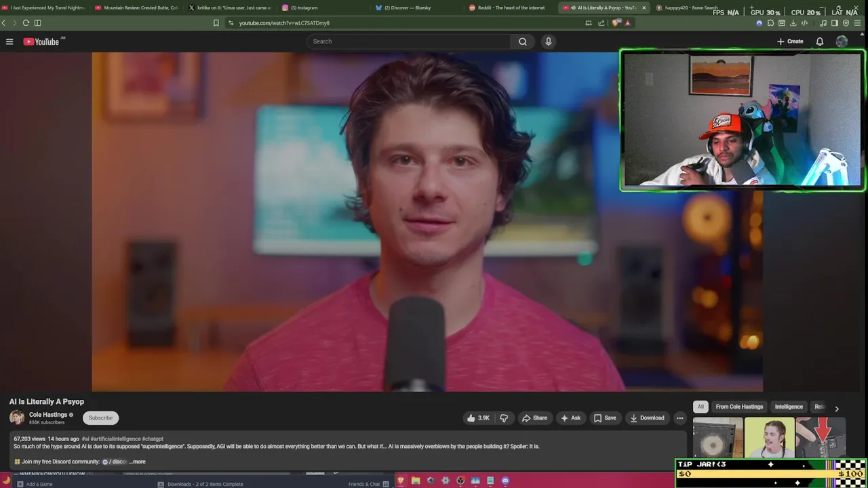Switch to Mountain Review Crested Butte tab

(136, 7)
